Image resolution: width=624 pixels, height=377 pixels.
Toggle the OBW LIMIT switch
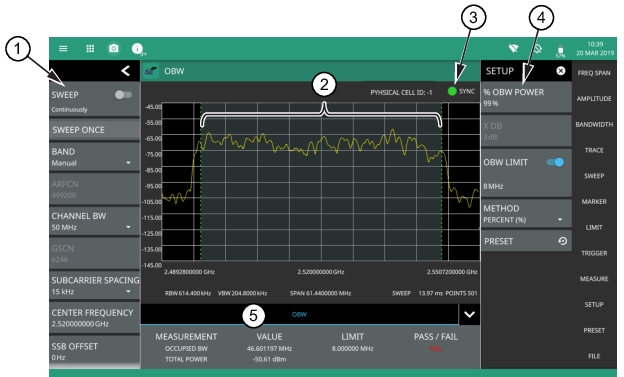[556, 162]
